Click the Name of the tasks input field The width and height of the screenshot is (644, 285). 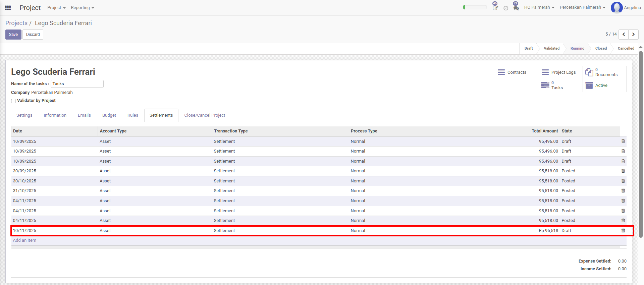coord(77,84)
